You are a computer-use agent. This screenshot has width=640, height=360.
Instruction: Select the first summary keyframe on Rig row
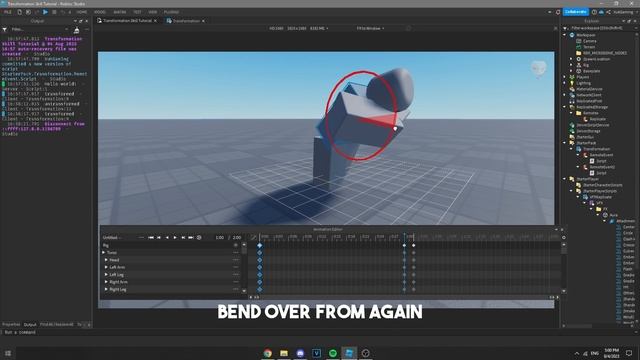pyautogui.click(x=260, y=245)
